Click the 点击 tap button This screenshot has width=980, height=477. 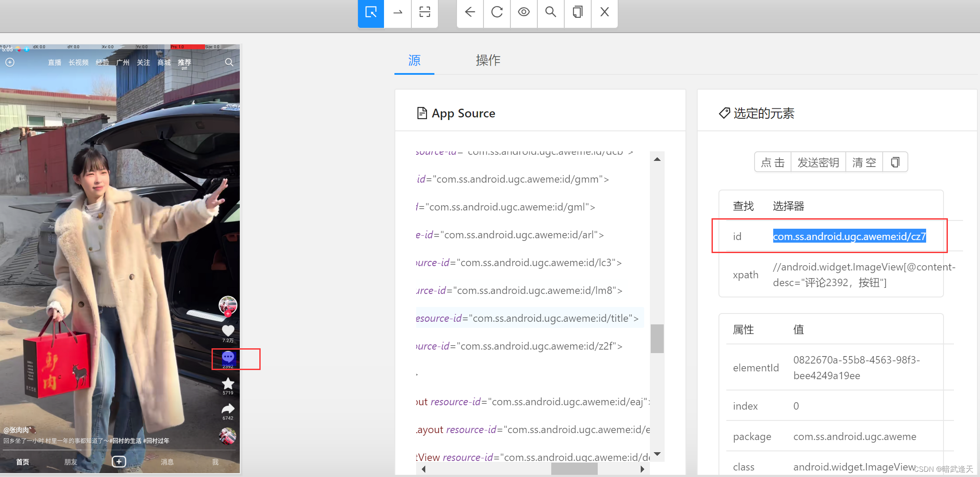click(773, 163)
